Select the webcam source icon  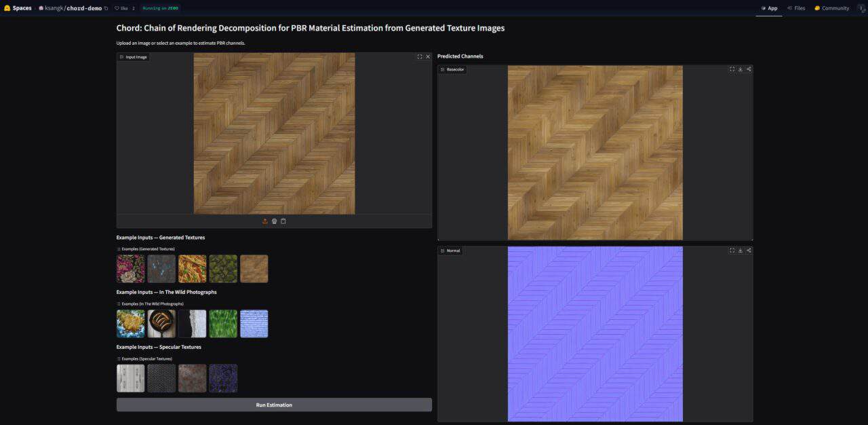[274, 221]
